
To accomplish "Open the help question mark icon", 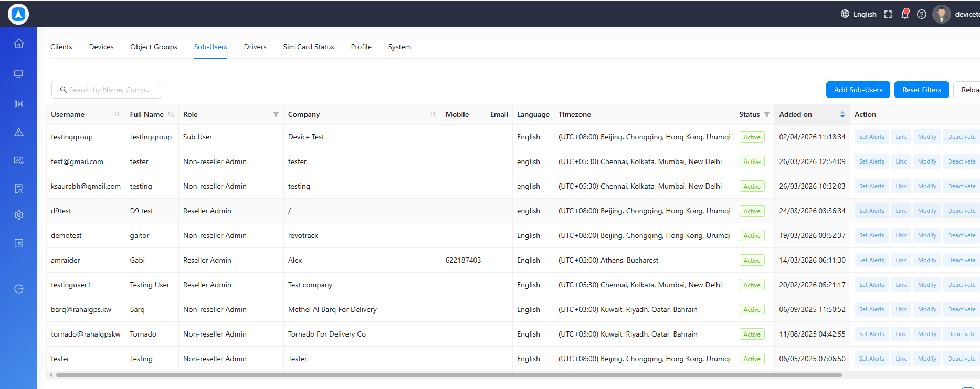I will point(922,14).
